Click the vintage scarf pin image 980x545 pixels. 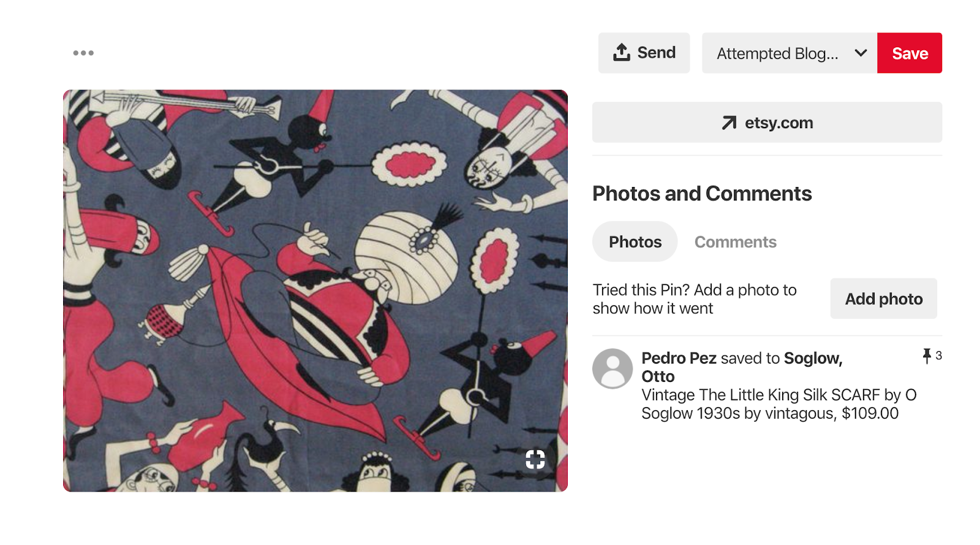[315, 291]
